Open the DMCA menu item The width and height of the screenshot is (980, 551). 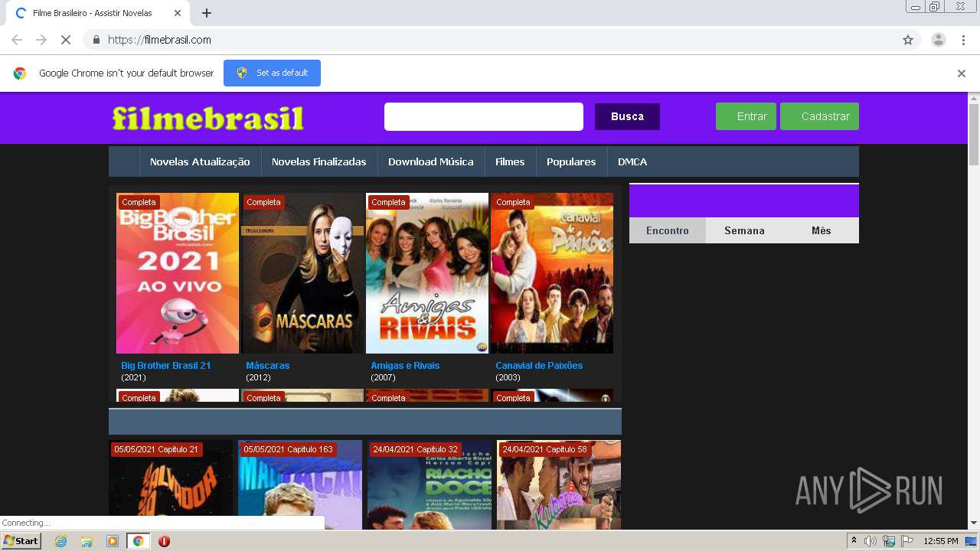(x=632, y=161)
